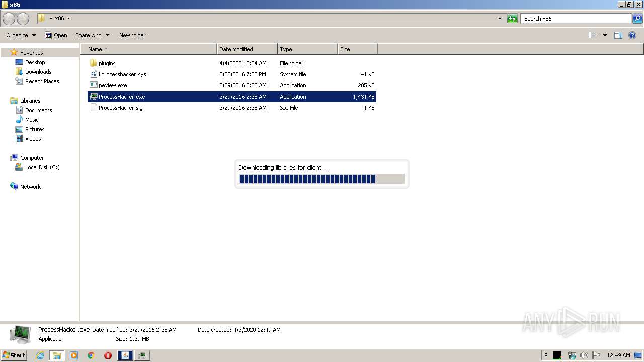Image resolution: width=644 pixels, height=362 pixels.
Task: Select the kprocesshacker.sys file icon
Action: point(93,74)
